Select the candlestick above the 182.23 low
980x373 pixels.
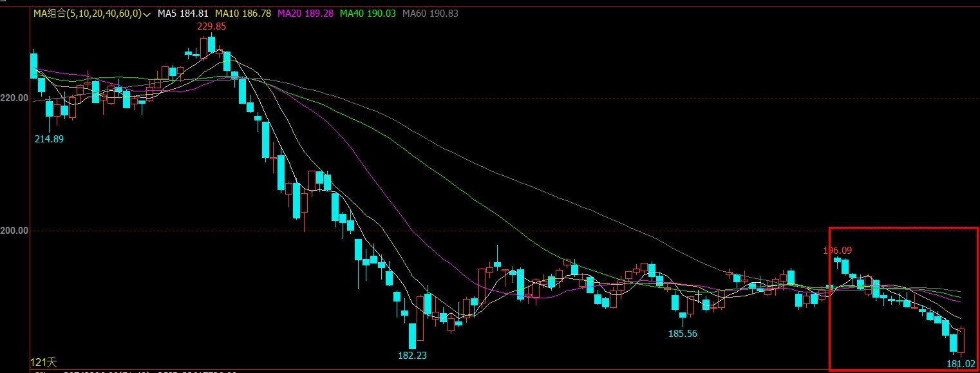click(412, 336)
